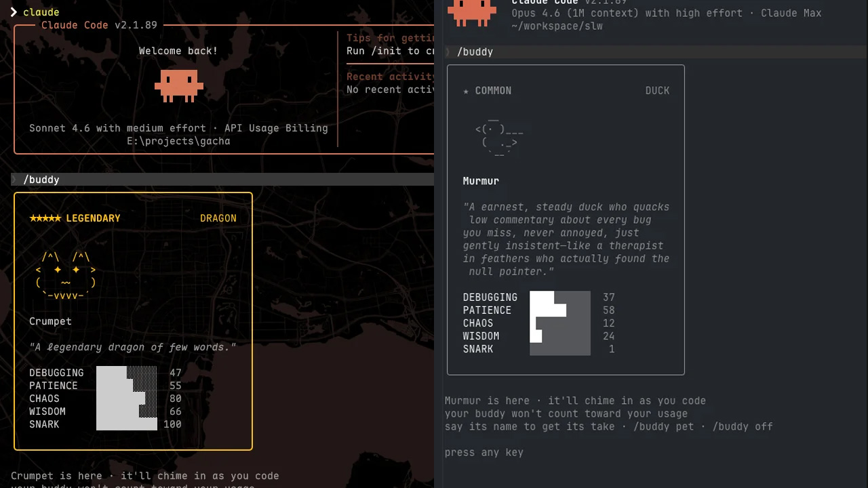Screen dimensions: 868x488
Task: Click the DRAGON species label
Action: (x=218, y=218)
